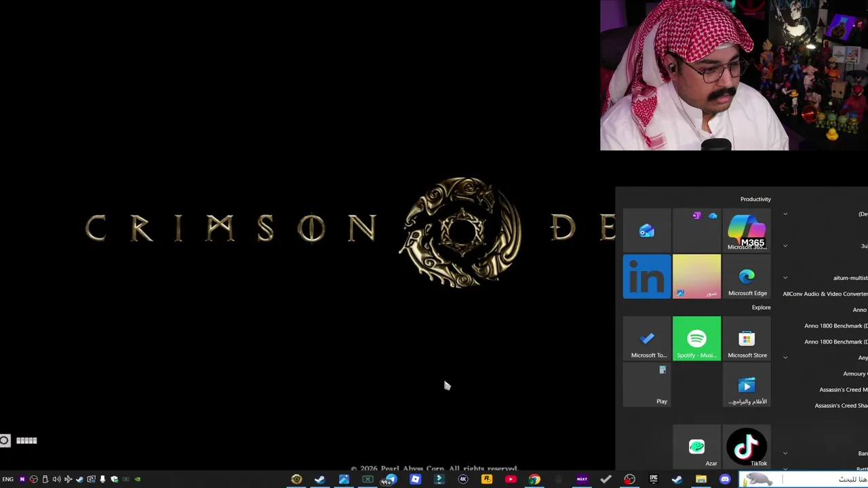Open the Armoury Crate app entry
This screenshot has width=868, height=488.
[x=855, y=373]
